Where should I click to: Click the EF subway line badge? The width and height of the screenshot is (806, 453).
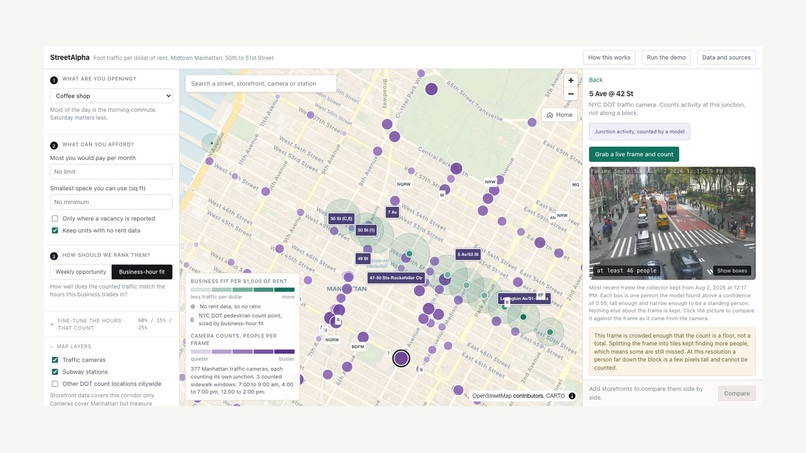[x=540, y=295]
